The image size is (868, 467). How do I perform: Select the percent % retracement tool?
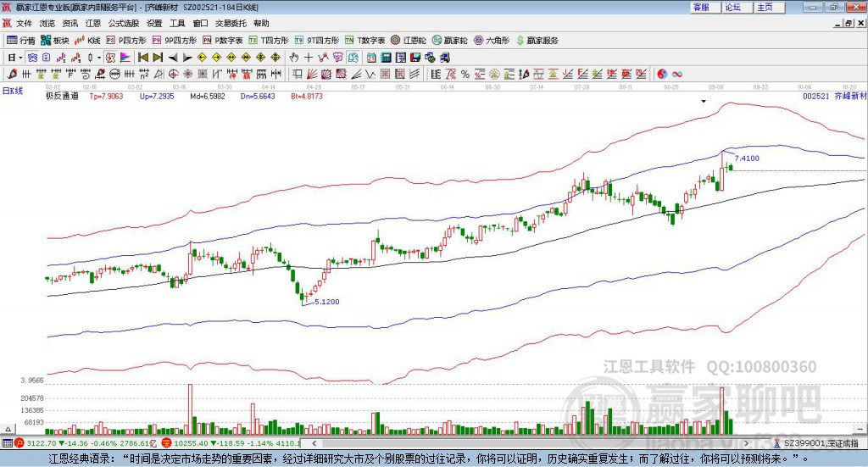(x=465, y=74)
